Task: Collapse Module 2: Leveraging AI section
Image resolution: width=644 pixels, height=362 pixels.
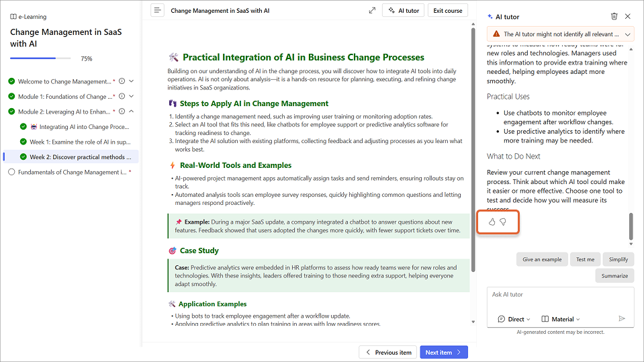Action: pos(132,111)
